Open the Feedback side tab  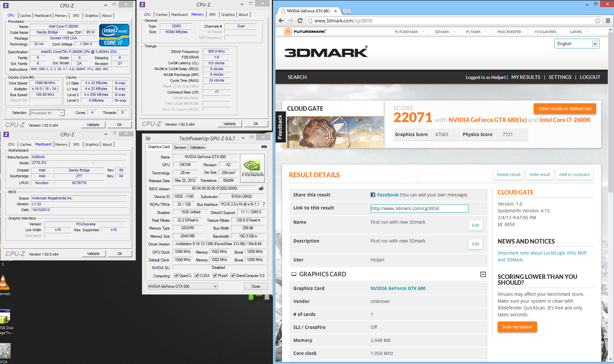280,127
